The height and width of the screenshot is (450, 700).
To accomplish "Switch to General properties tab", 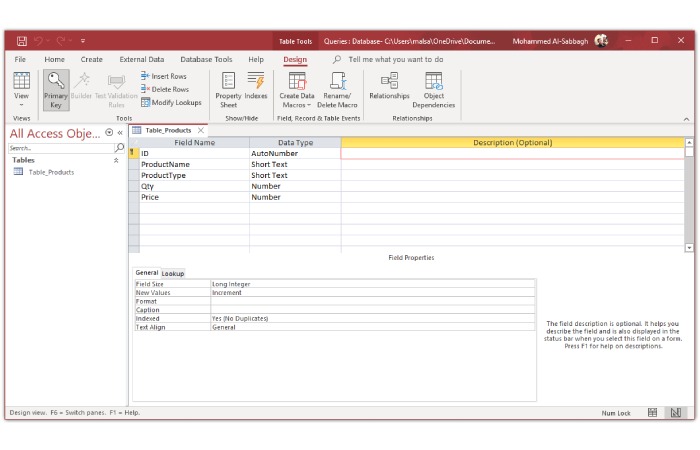I will pyautogui.click(x=146, y=273).
